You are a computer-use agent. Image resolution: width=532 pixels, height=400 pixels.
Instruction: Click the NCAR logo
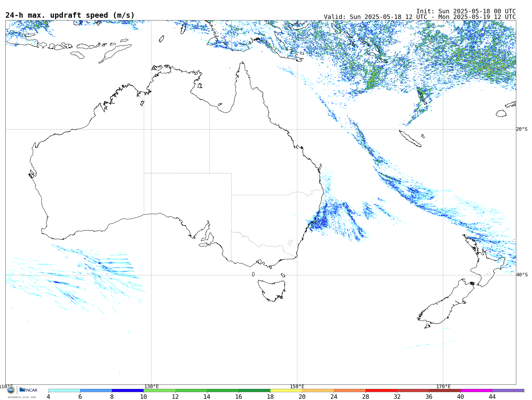point(28,390)
